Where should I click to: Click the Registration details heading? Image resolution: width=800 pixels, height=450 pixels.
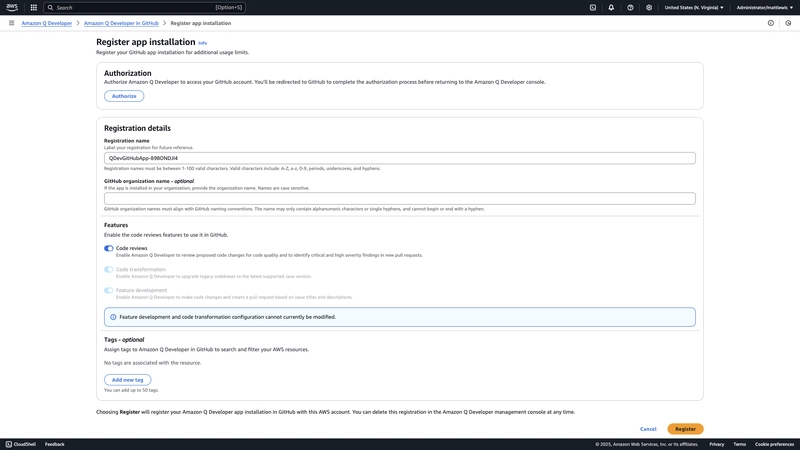[x=137, y=128]
